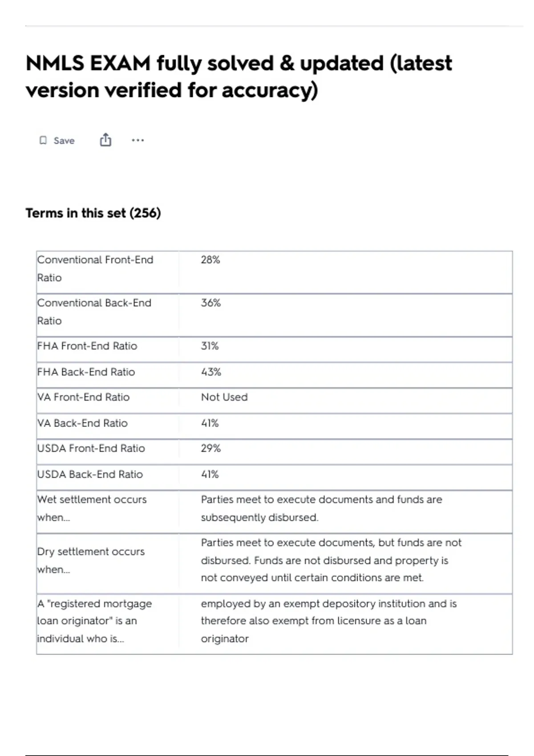534x756 pixels.
Task: Select the VA Back-End Ratio term
Action: coord(82,423)
